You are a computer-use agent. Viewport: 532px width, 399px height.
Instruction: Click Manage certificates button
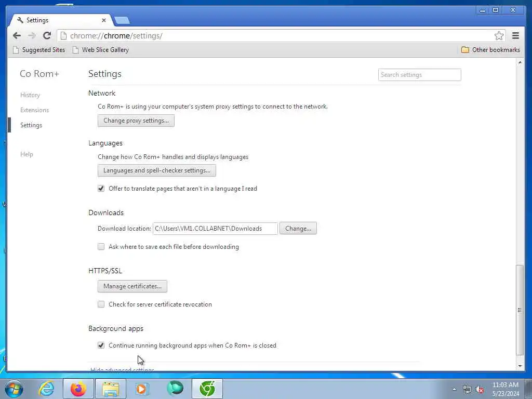[x=132, y=286]
